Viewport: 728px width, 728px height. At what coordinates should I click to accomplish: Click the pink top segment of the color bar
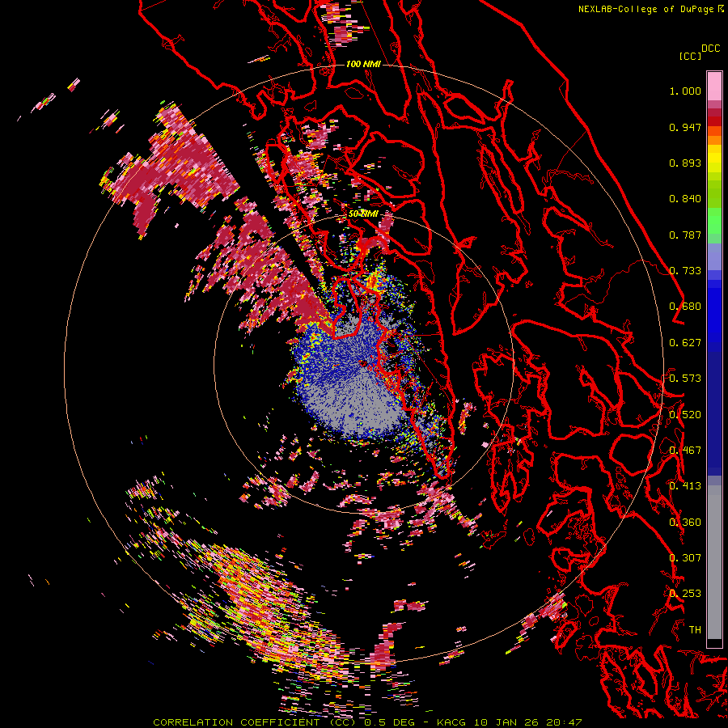click(x=714, y=86)
